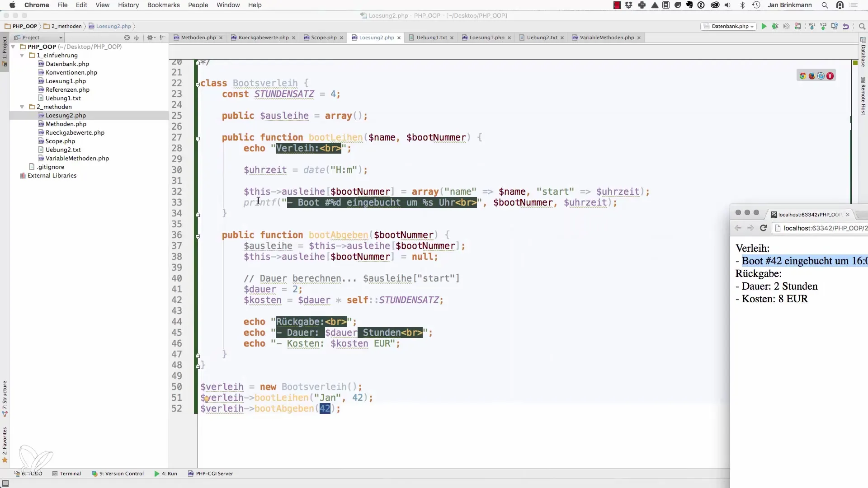Click the localhost address bar

point(821,228)
